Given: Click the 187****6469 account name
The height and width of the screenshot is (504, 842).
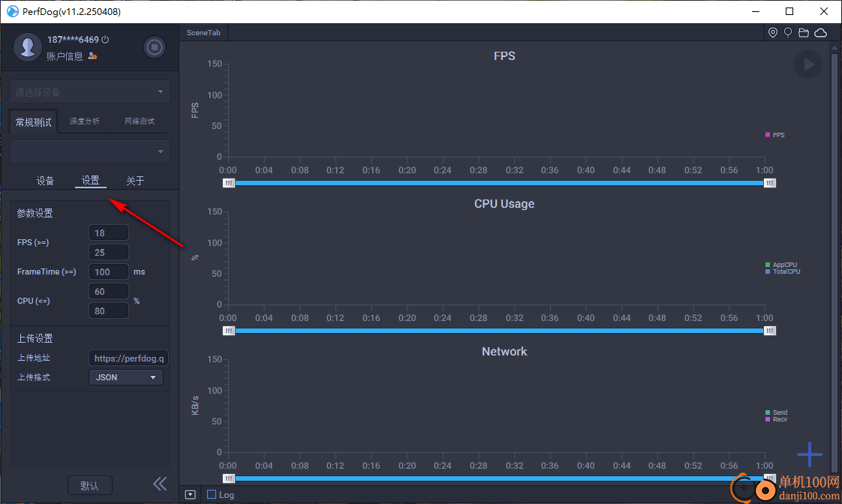Looking at the screenshot, I should [x=73, y=40].
